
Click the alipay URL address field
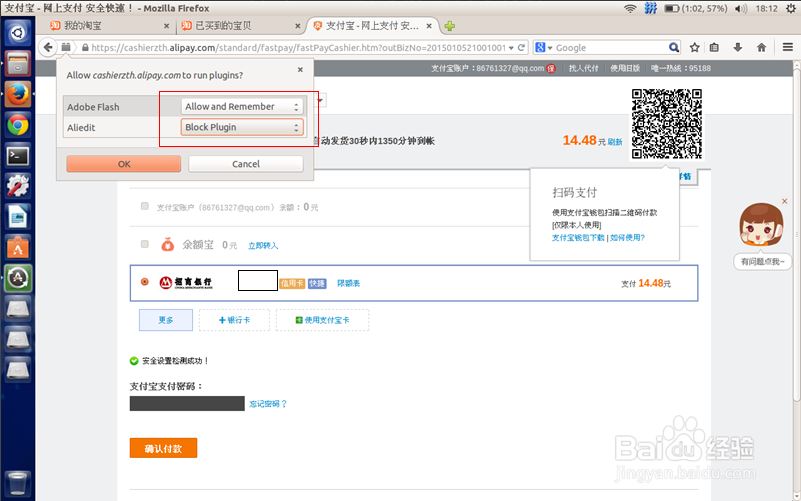point(298,47)
